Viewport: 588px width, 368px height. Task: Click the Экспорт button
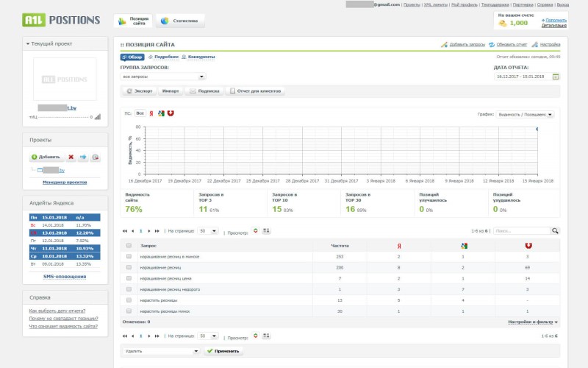click(140, 91)
